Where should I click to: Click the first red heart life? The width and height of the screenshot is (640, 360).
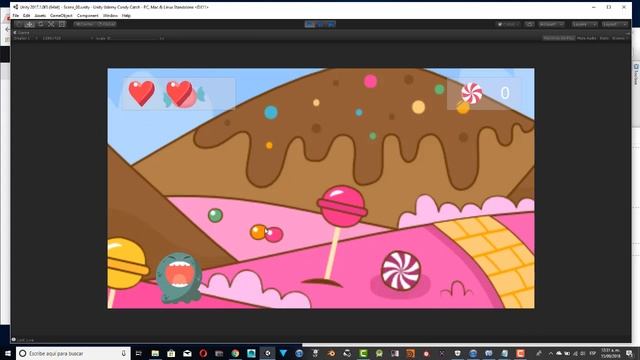[142, 93]
